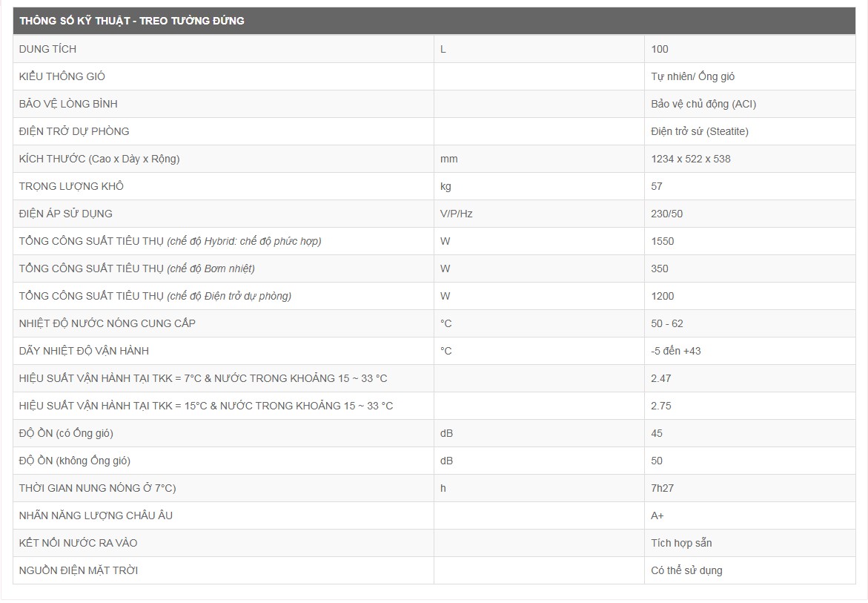Click efficiency value 2.75
This screenshot has height=603, width=868.
click(660, 406)
